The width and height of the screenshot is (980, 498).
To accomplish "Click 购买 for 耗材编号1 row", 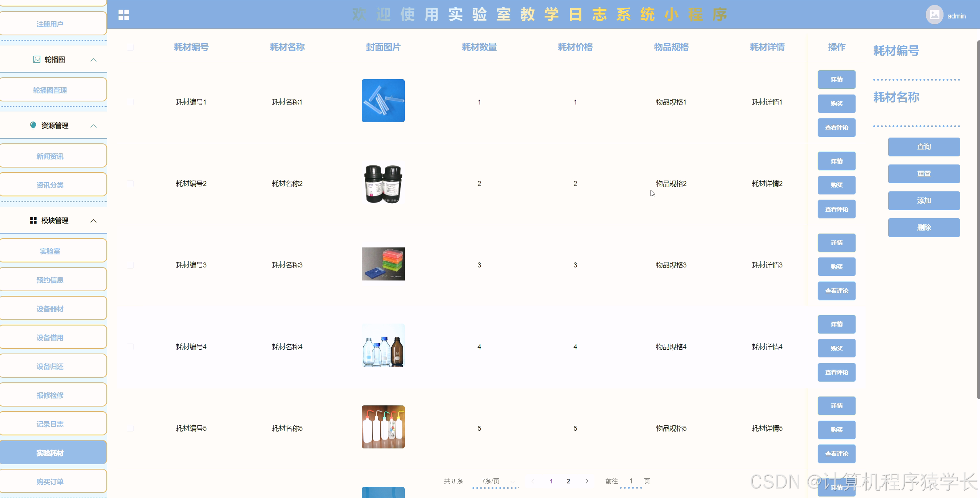I will coord(837,104).
